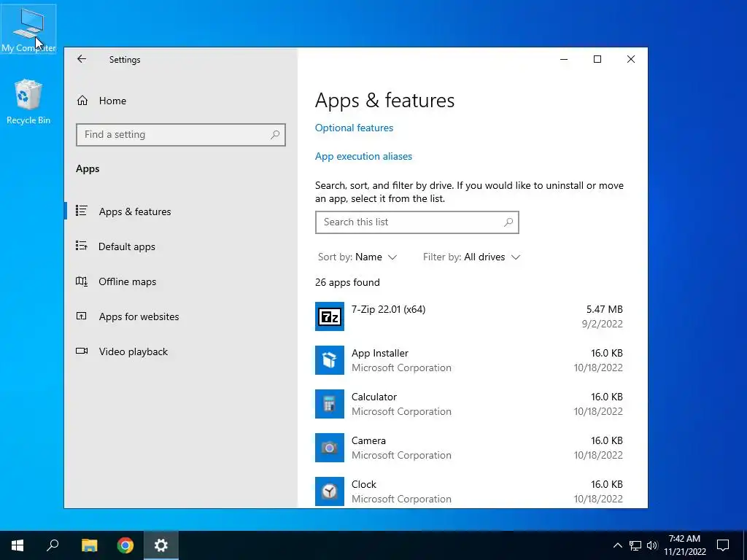Viewport: 747px width, 560px height.
Task: Open the Windows Start menu
Action: tap(18, 545)
